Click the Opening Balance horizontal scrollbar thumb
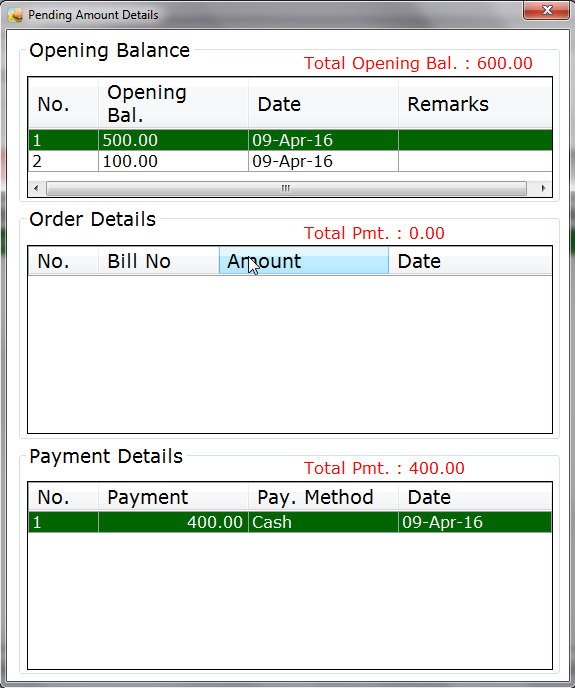This screenshot has width=575, height=688. coord(286,188)
